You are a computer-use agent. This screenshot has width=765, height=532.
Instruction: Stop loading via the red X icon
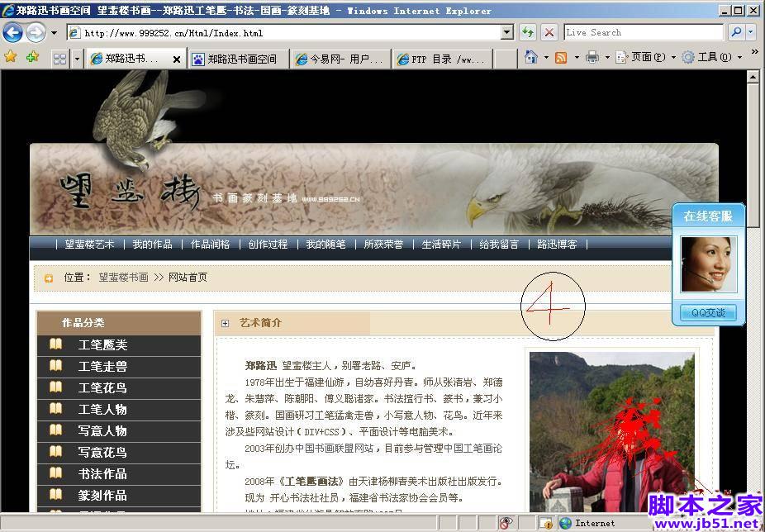pyautogui.click(x=549, y=31)
